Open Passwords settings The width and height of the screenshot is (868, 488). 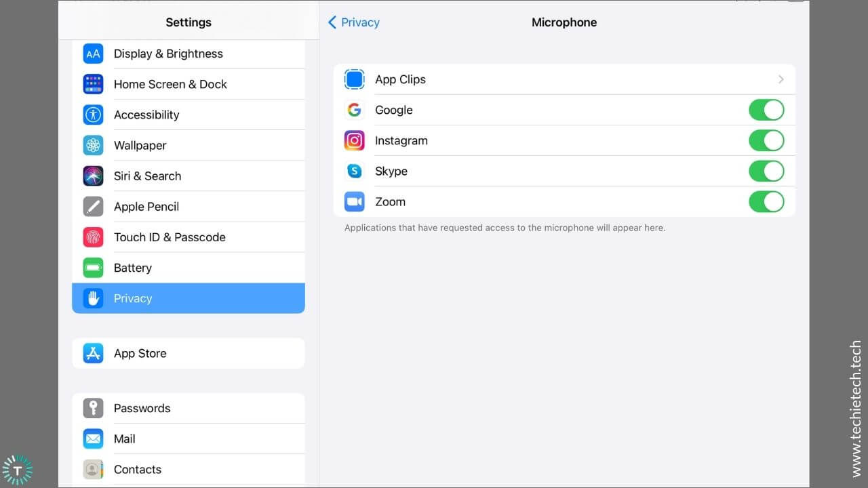(189, 408)
